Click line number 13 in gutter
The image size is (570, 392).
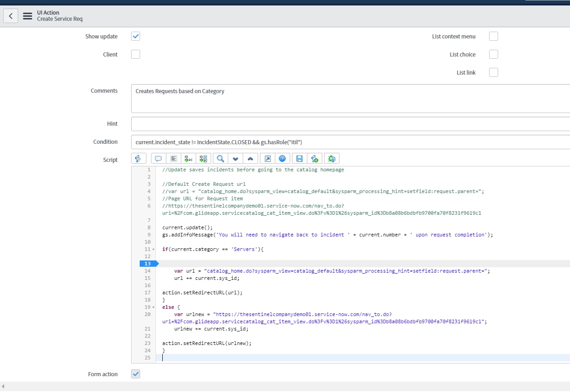[x=147, y=264]
